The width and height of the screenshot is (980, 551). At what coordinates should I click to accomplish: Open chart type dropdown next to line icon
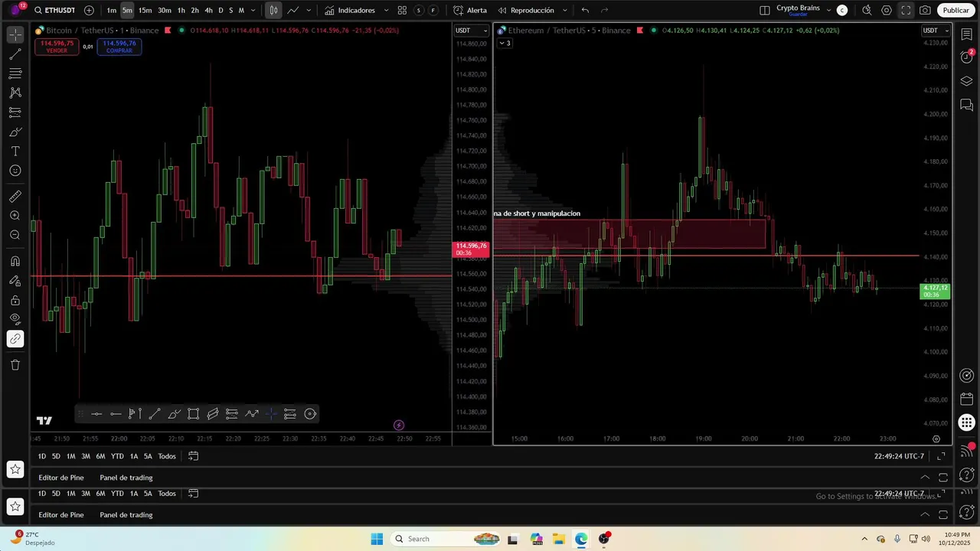click(309, 10)
